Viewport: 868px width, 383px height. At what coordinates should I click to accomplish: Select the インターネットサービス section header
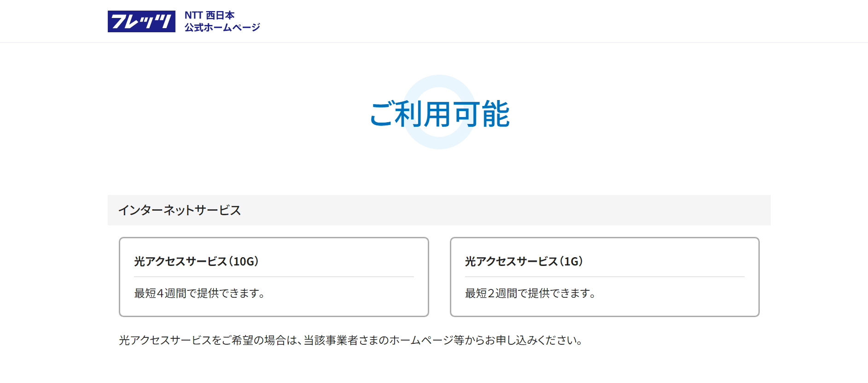tap(180, 210)
